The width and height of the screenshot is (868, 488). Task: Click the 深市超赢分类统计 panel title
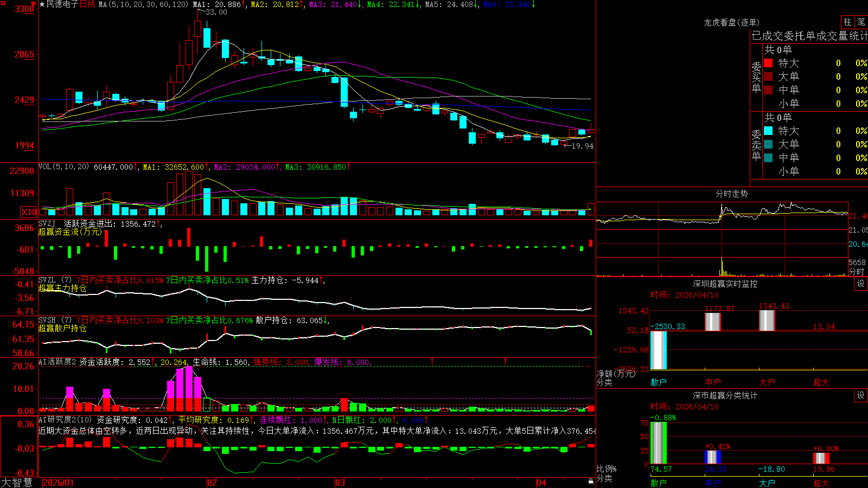tap(725, 395)
